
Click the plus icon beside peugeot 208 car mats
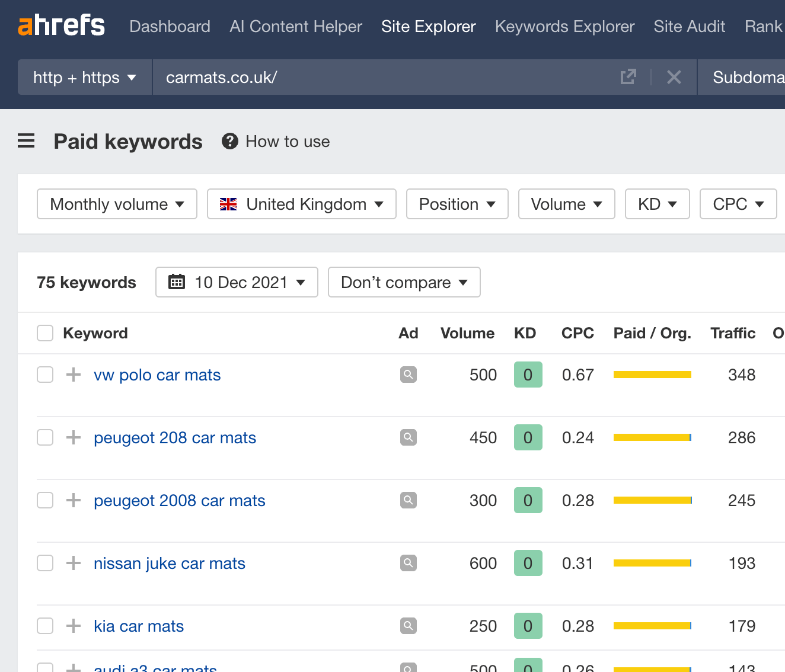[73, 437]
